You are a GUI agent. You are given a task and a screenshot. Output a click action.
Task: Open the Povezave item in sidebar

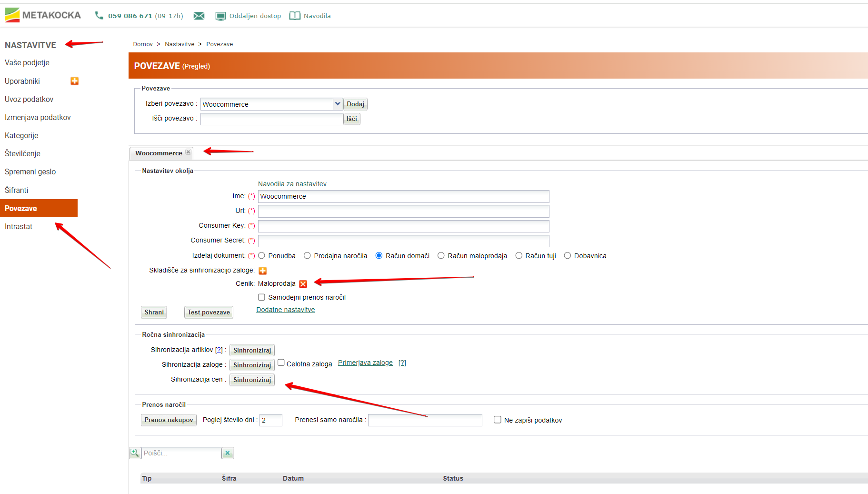pos(21,208)
